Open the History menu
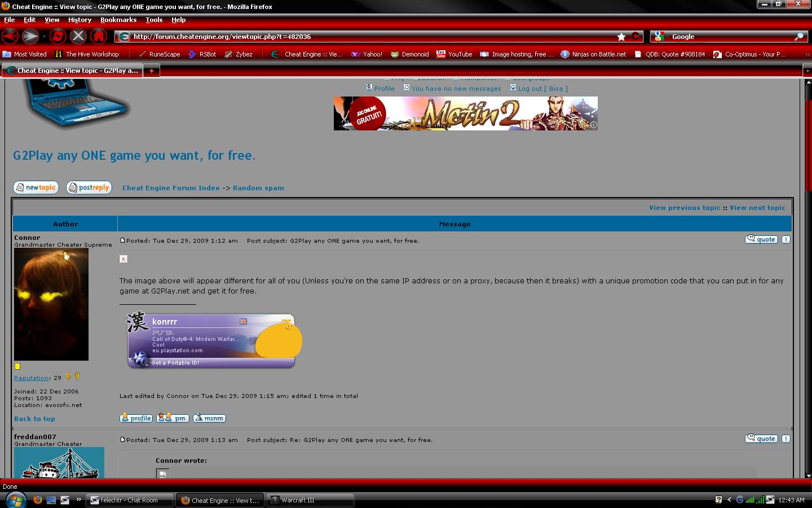 [80, 20]
